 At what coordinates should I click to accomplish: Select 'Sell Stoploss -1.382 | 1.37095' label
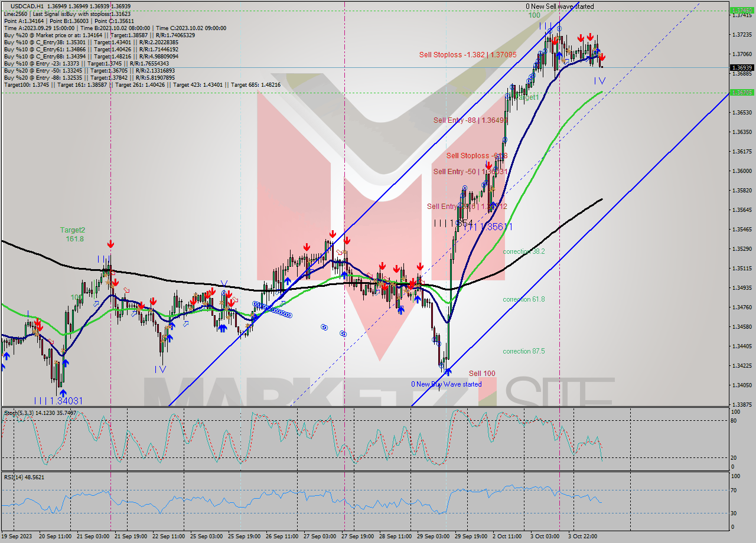pos(468,55)
